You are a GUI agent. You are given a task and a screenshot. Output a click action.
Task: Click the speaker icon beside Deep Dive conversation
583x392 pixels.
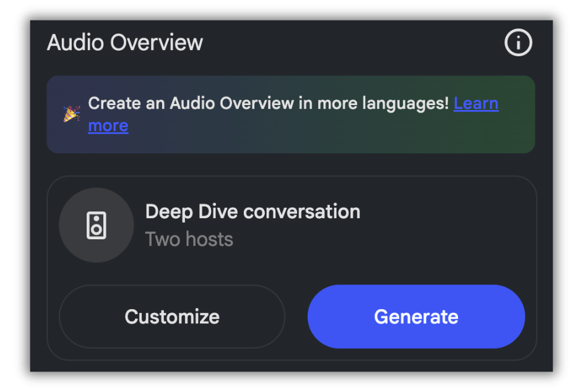tap(97, 225)
